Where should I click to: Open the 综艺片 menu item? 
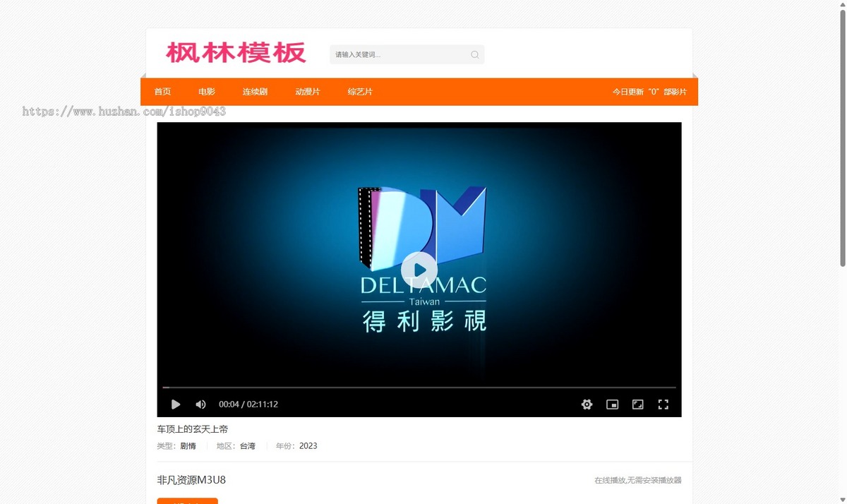tap(360, 92)
